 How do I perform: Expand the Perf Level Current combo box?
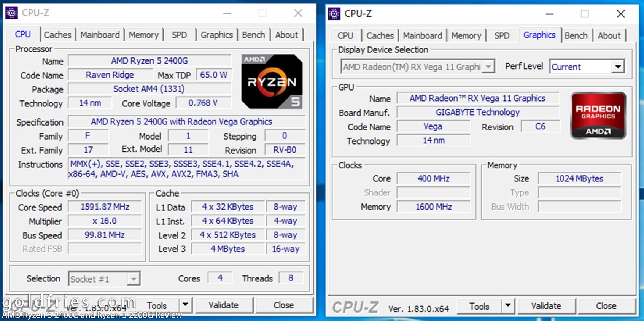pyautogui.click(x=618, y=67)
